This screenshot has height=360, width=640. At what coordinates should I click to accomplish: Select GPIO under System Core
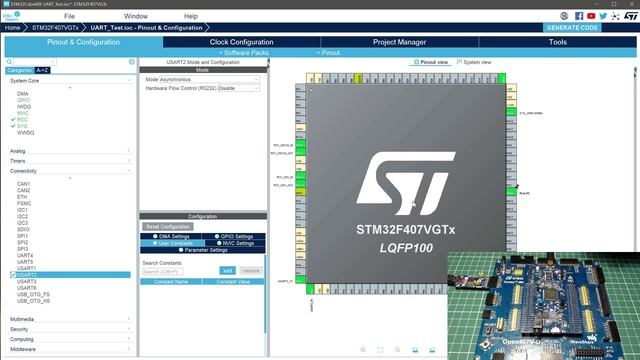coord(23,100)
